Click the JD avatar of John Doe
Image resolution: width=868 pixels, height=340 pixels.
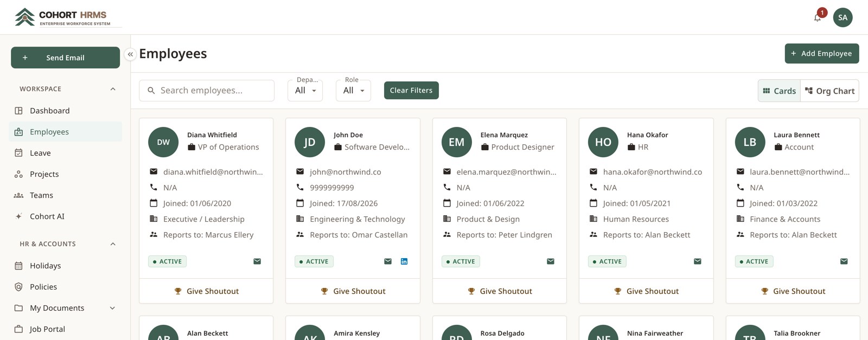click(310, 142)
